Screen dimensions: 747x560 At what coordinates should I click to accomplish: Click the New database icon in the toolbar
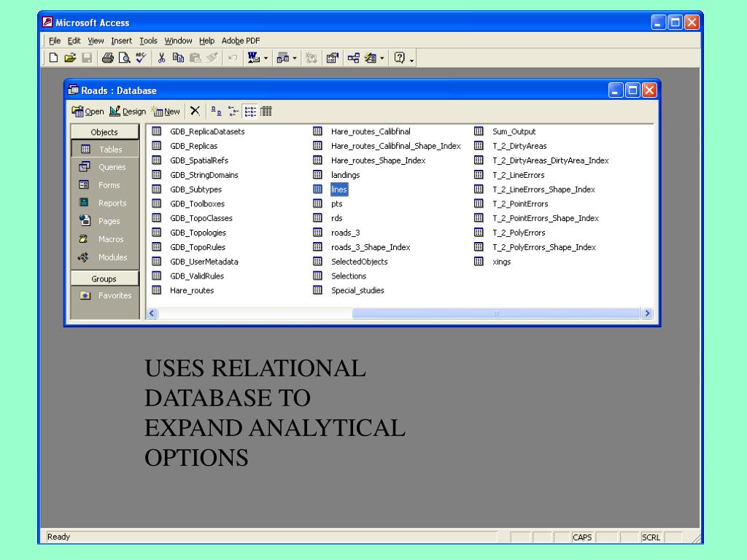tap(53, 58)
